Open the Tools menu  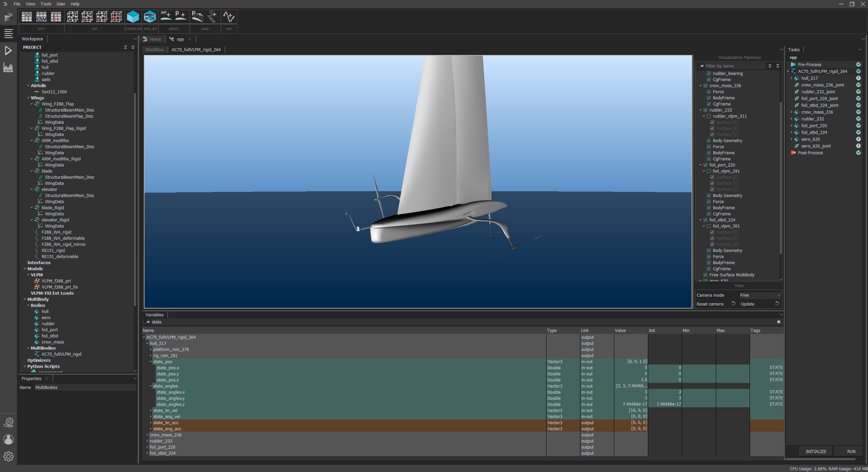pos(46,4)
